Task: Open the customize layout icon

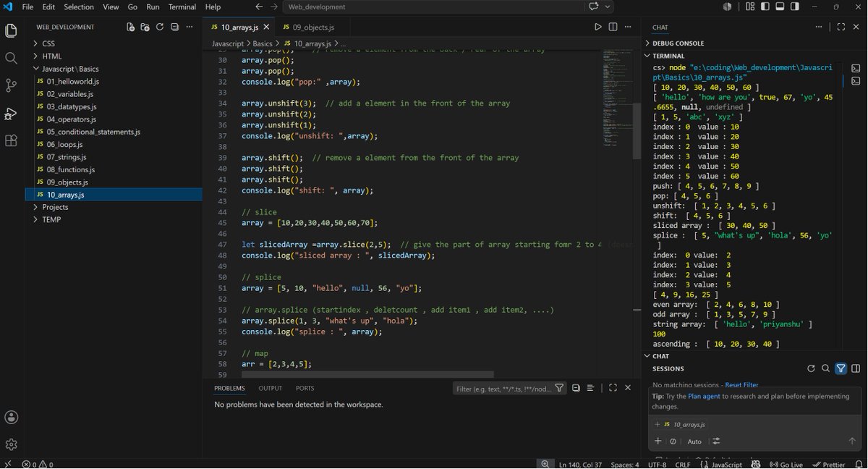Action: pos(750,7)
